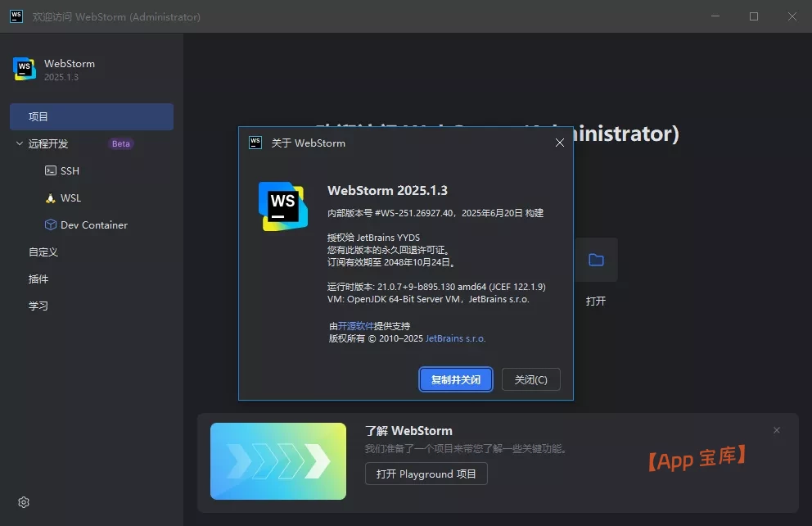Open WebStorm settings via the gear icon

23,501
